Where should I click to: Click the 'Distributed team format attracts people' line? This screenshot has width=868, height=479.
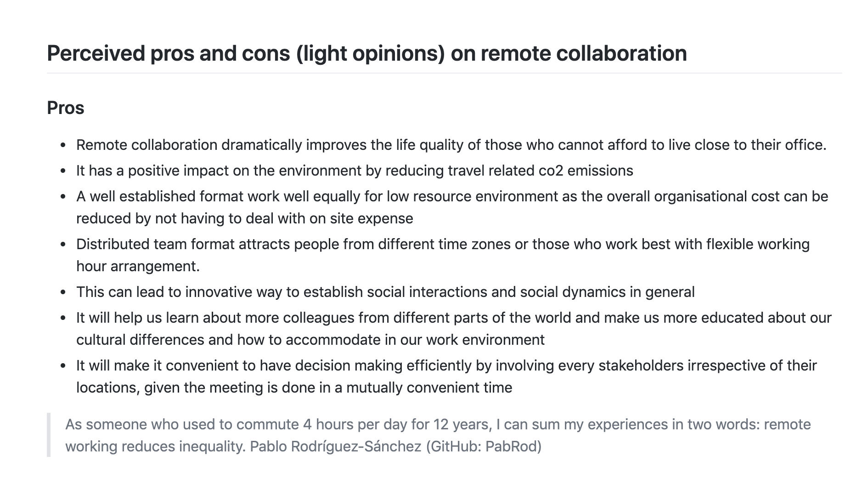443,244
